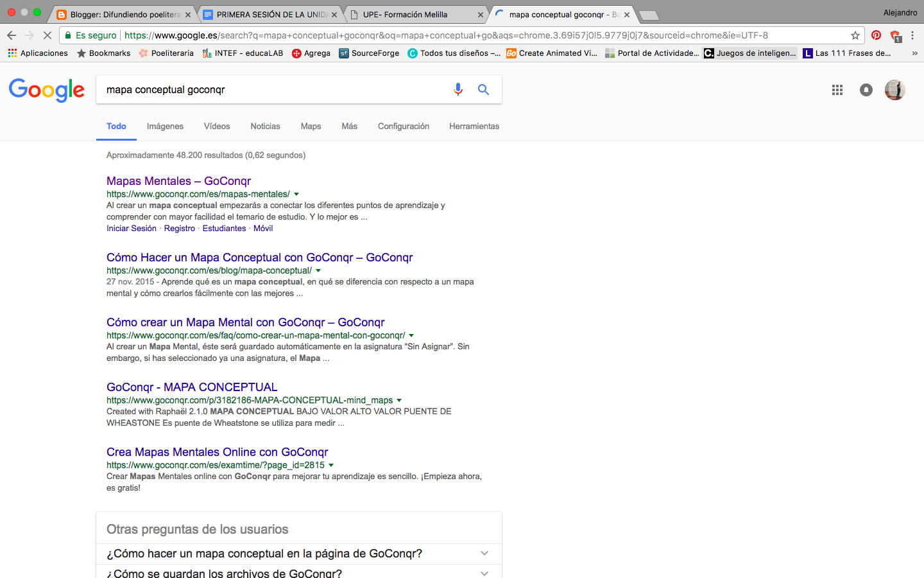Expand question Cómo se guardan los archivos
This screenshot has width=924, height=578.
(299, 572)
